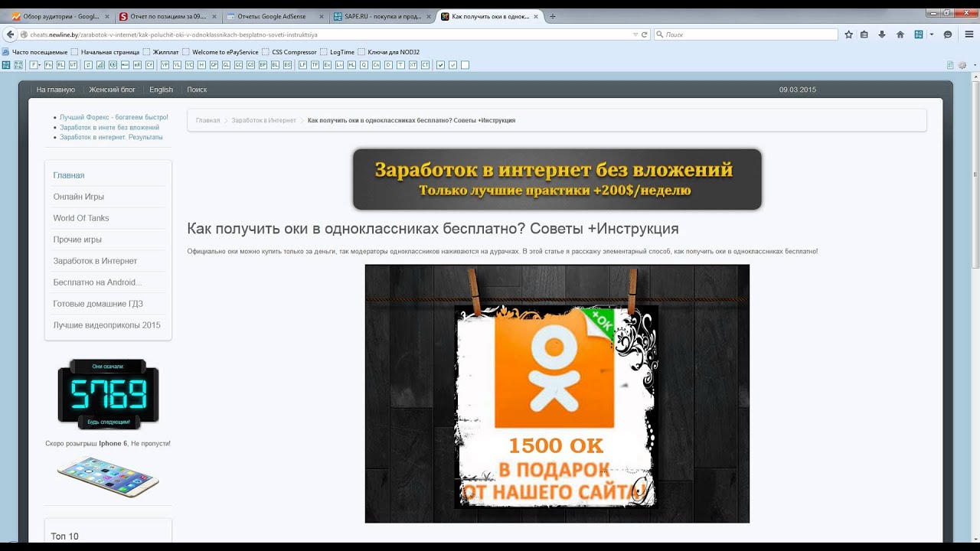Click the bar chart toolbar icon
This screenshot has width=980, height=551.
[100, 65]
